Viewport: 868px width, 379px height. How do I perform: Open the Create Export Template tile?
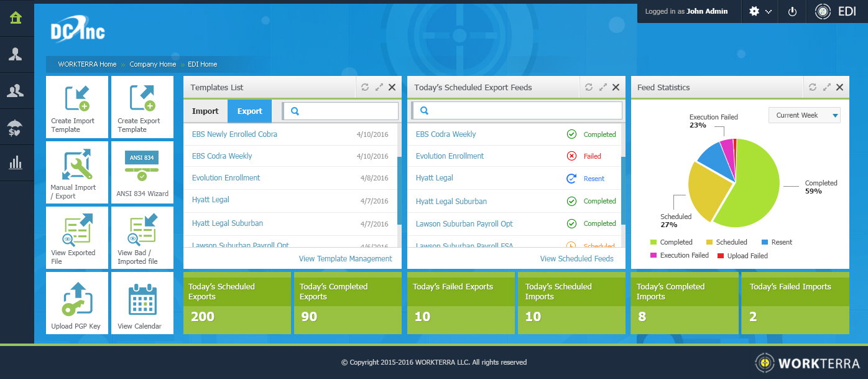142,106
